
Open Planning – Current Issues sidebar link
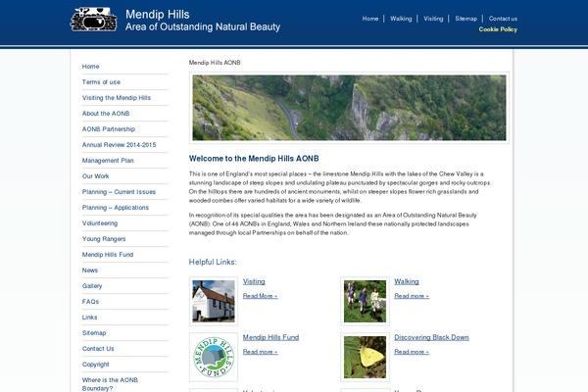pyautogui.click(x=119, y=192)
